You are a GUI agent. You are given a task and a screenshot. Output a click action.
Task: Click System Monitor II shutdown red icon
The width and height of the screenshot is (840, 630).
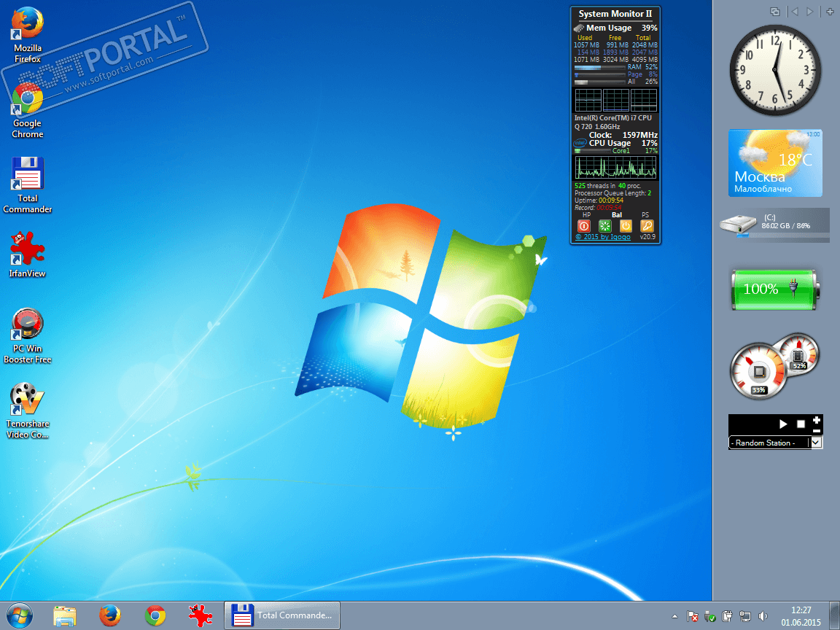pos(584,226)
